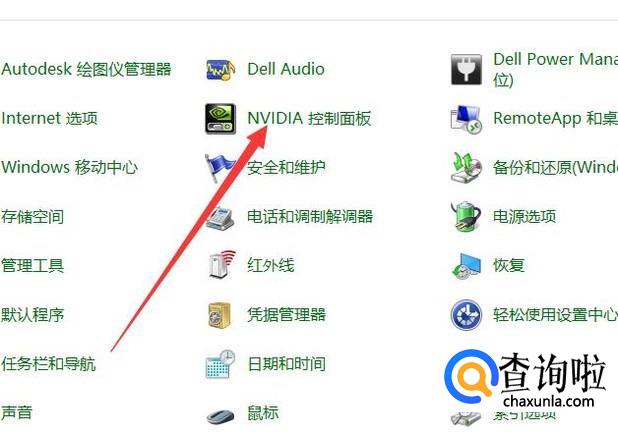This screenshot has height=432, width=618.
Task: Open Windows 移动中心 link
Action: (x=70, y=168)
